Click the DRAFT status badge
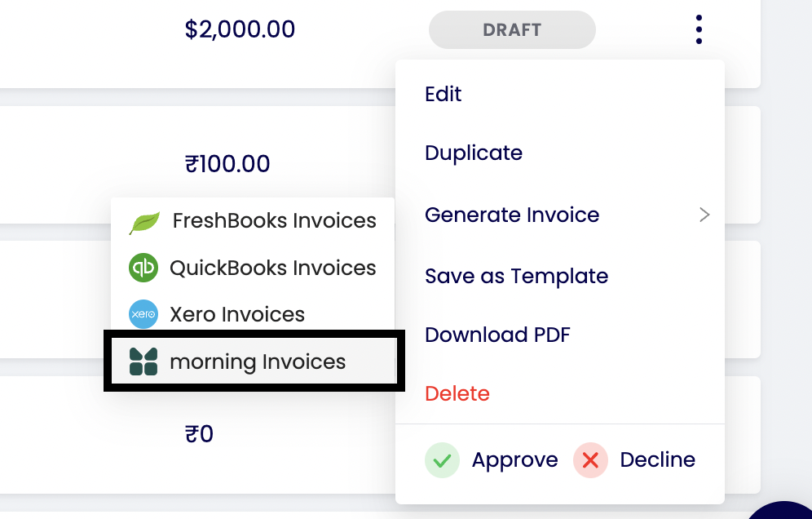The image size is (812, 519). click(x=512, y=30)
